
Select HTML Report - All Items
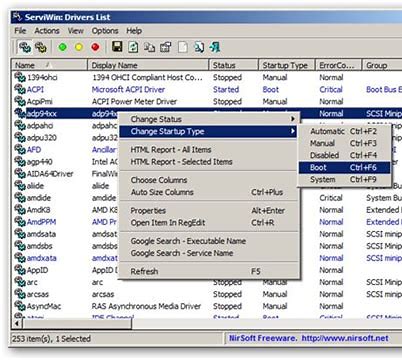[x=209, y=150]
